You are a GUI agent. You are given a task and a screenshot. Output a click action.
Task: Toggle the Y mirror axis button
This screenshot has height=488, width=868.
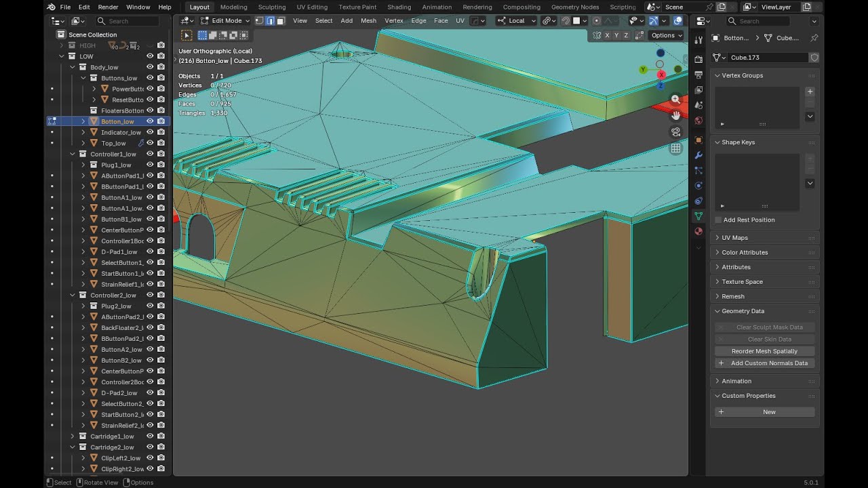coord(616,35)
